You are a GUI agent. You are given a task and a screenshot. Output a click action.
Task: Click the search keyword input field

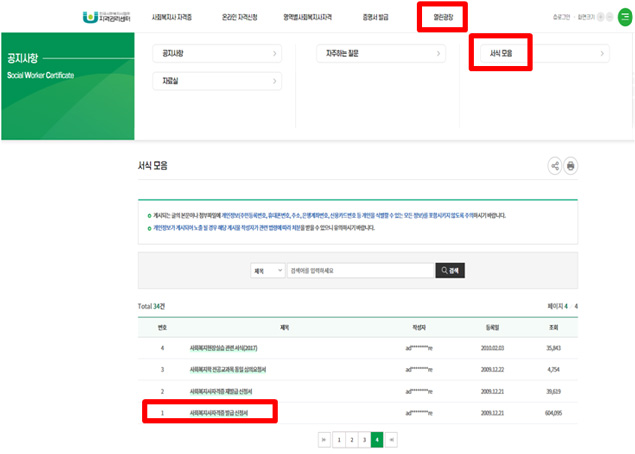(x=358, y=270)
